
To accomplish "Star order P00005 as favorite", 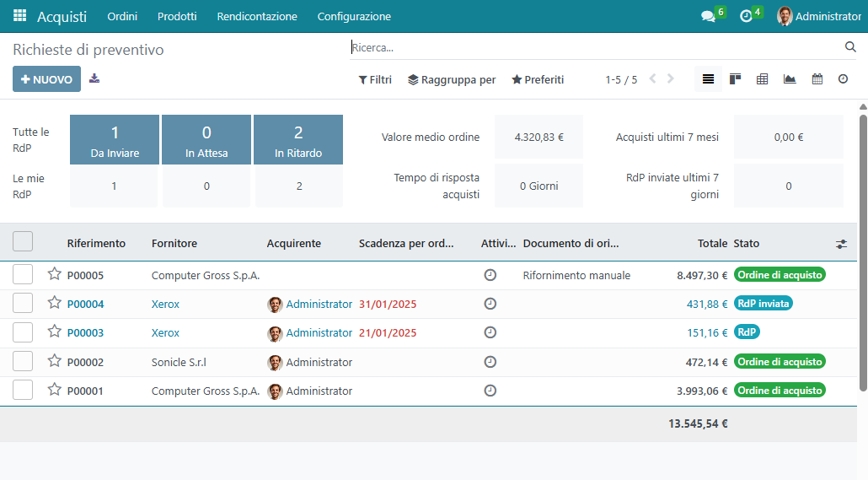I will coord(55,274).
